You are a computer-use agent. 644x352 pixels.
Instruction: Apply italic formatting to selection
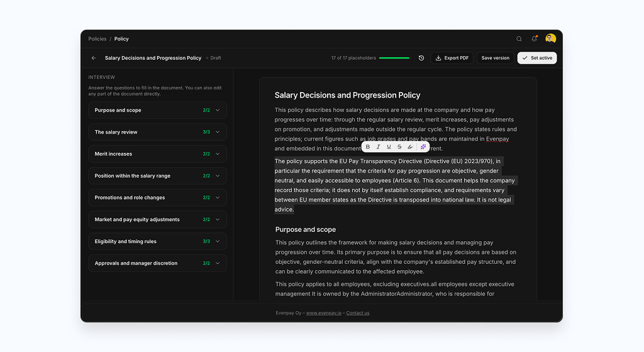coord(378,147)
